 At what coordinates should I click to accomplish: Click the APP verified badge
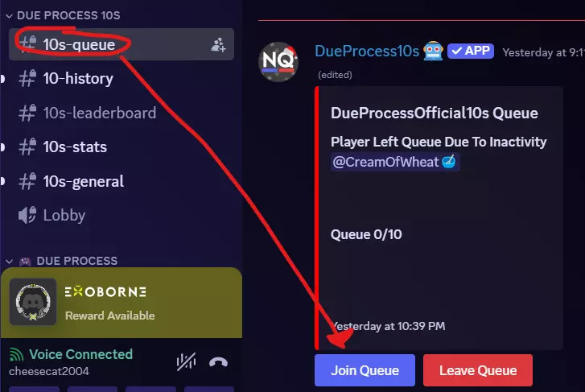point(471,52)
